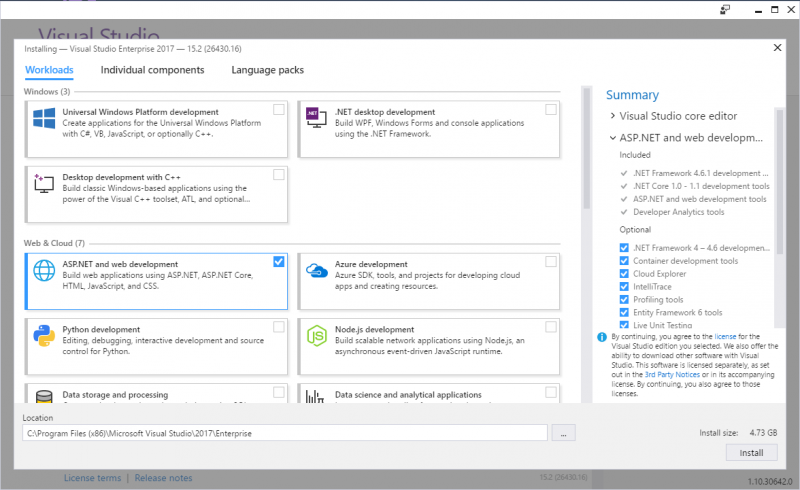
Task: Uncheck IntelliTrace option
Action: tap(623, 286)
